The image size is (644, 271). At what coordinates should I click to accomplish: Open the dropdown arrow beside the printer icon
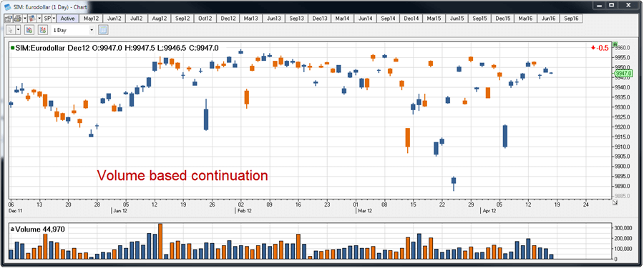point(25,19)
